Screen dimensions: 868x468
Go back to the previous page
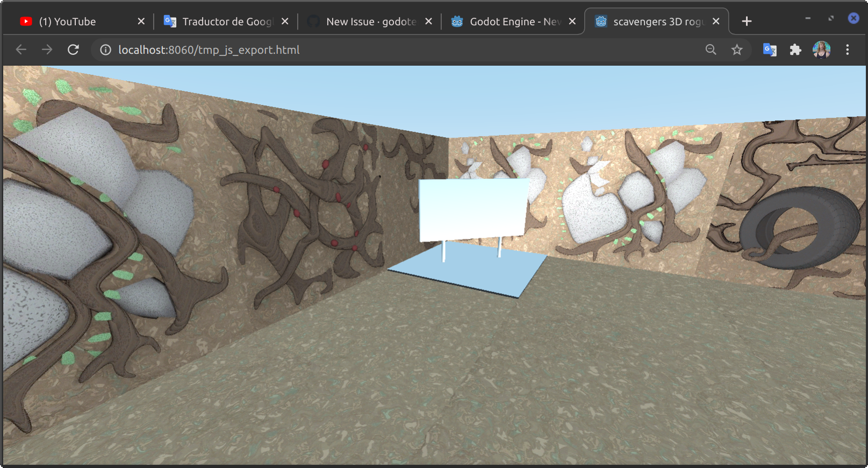(x=21, y=50)
